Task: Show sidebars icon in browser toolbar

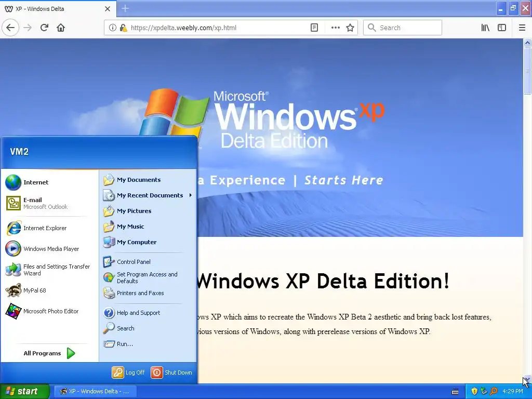Action: 502,28
